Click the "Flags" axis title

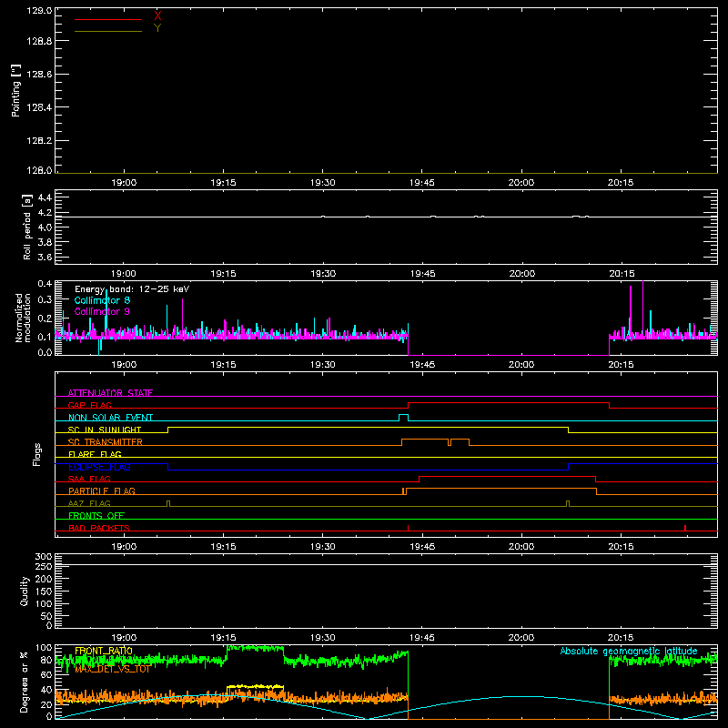coord(36,454)
